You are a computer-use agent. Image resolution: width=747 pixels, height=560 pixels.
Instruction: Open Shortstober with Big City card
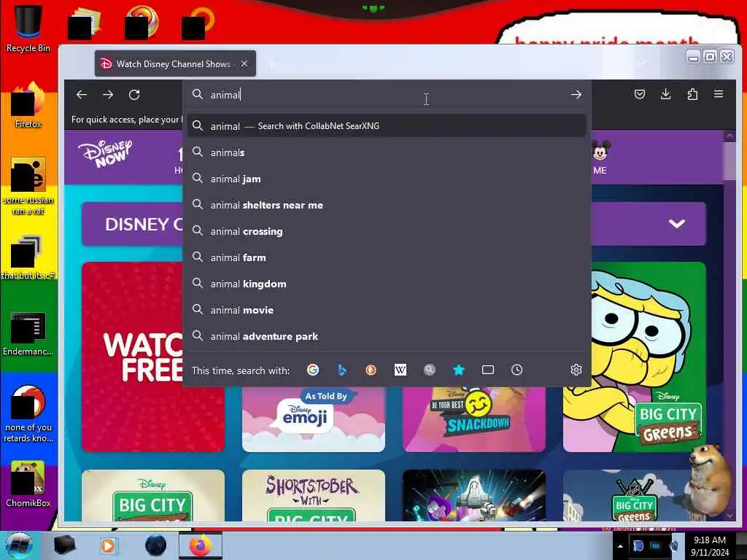click(314, 495)
